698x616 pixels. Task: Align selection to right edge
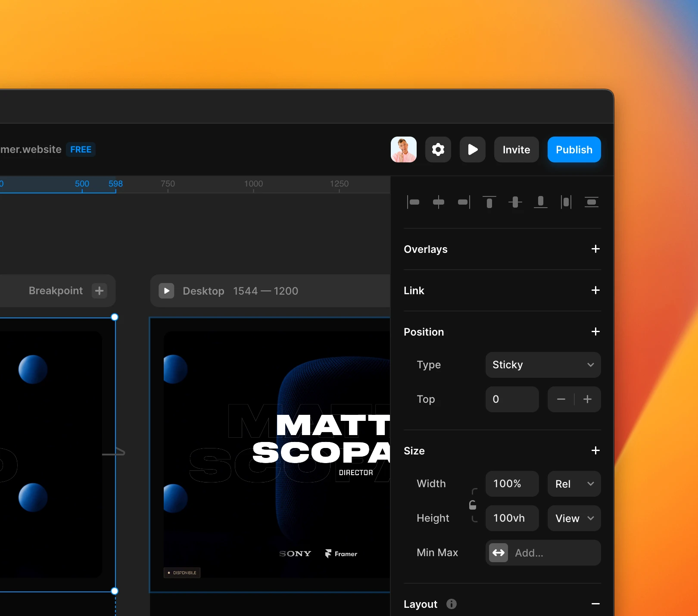pyautogui.click(x=464, y=202)
